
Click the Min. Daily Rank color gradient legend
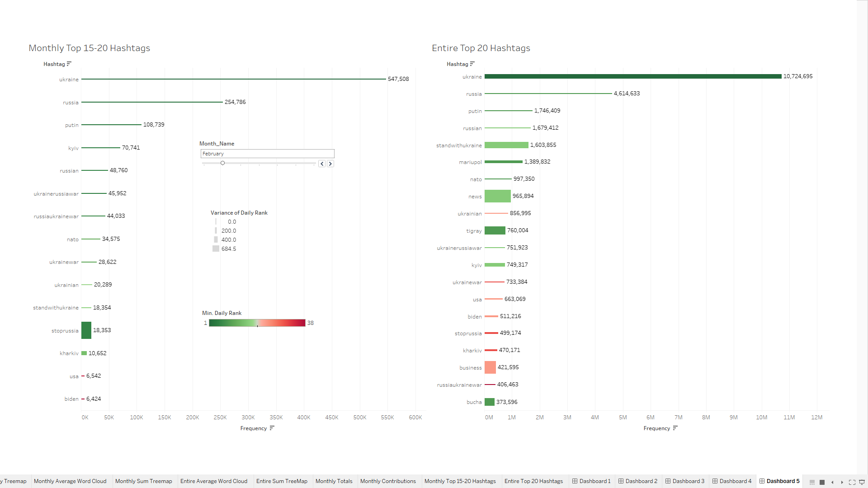click(x=257, y=323)
